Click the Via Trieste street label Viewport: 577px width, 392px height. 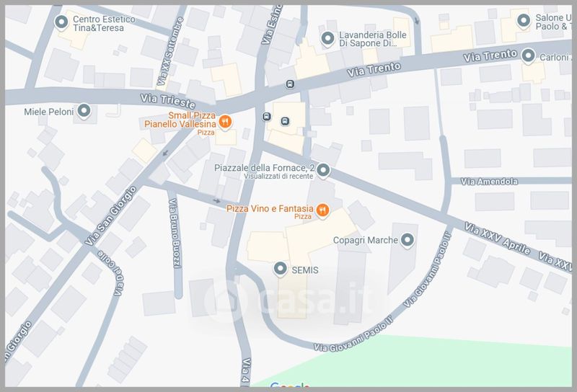(168, 100)
